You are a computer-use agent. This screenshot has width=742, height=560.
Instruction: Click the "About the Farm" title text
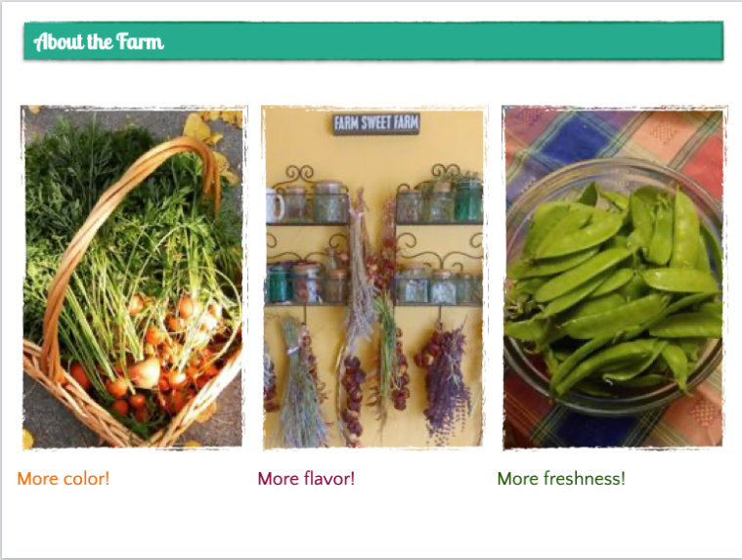pyautogui.click(x=99, y=42)
